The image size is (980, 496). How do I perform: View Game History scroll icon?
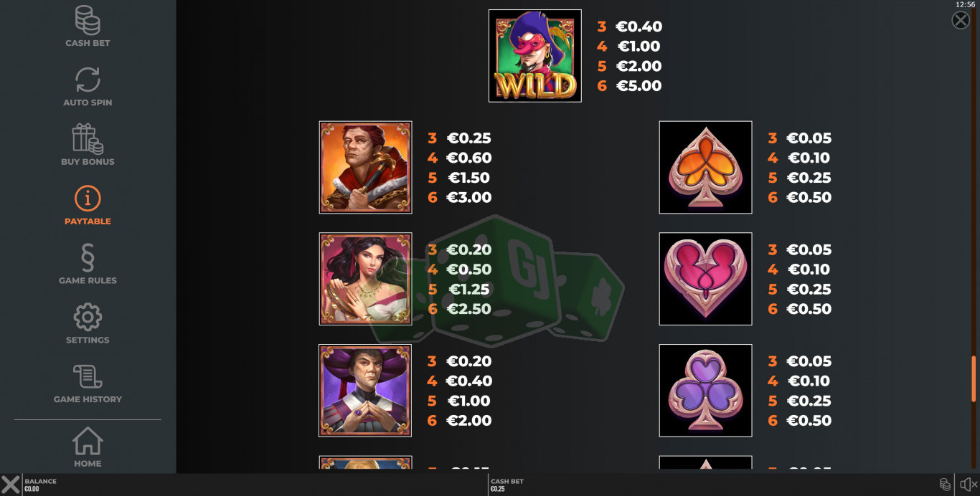click(x=88, y=377)
